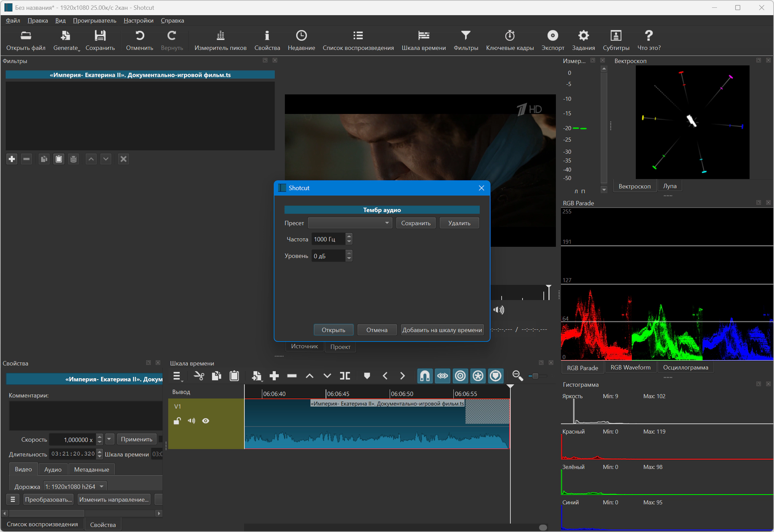Click the Add to Timeline button
The image size is (774, 532).
tap(442, 330)
